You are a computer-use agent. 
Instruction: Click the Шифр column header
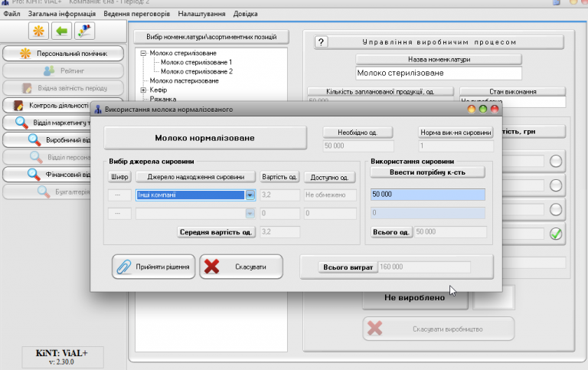119,177
